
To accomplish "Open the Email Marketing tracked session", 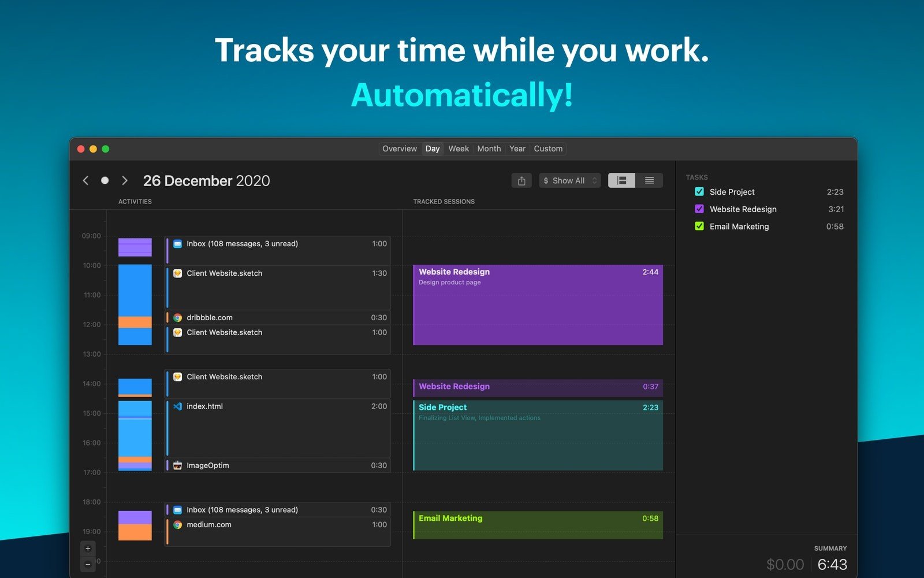I will (x=538, y=525).
